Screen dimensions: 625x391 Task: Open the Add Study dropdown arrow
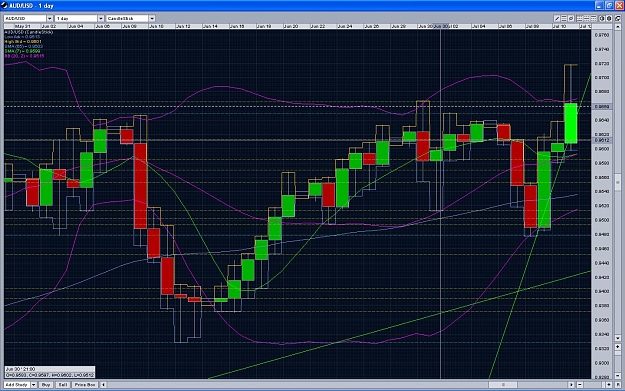pyautogui.click(x=34, y=385)
